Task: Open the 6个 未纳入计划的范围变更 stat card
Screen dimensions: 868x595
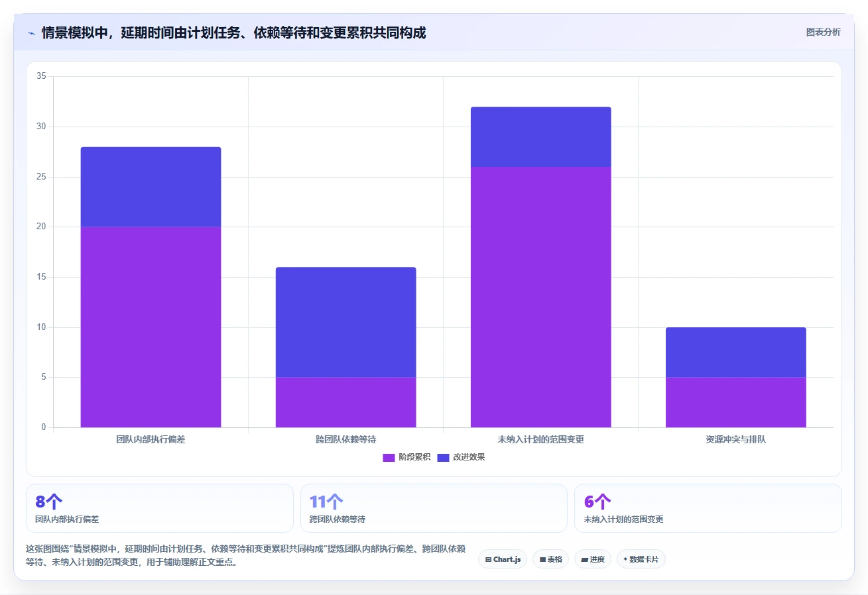Action: click(708, 508)
